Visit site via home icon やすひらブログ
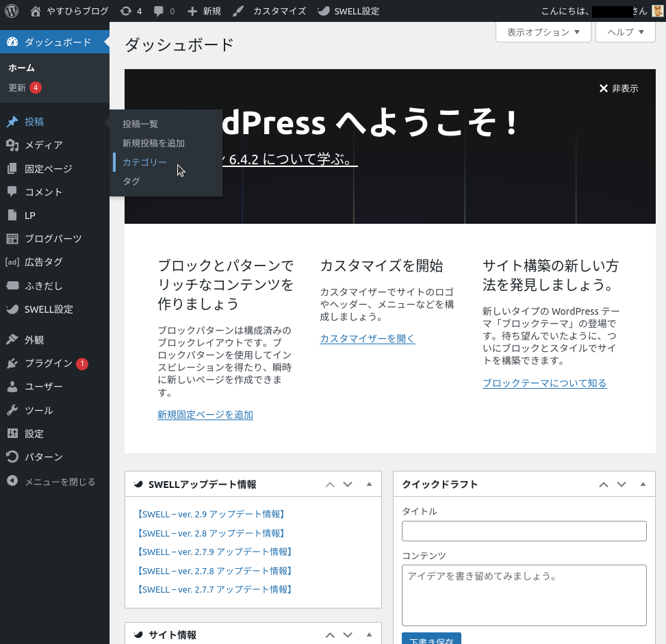This screenshot has width=666, height=644. tap(70, 11)
